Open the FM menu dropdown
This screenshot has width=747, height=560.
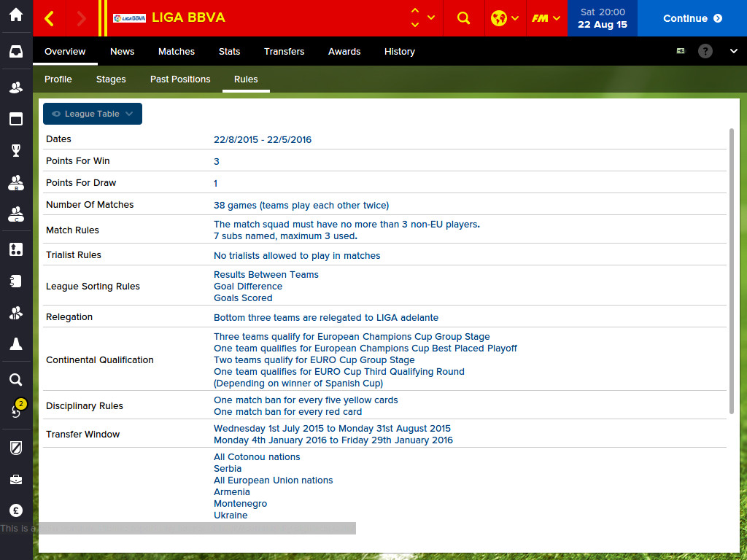tap(546, 18)
